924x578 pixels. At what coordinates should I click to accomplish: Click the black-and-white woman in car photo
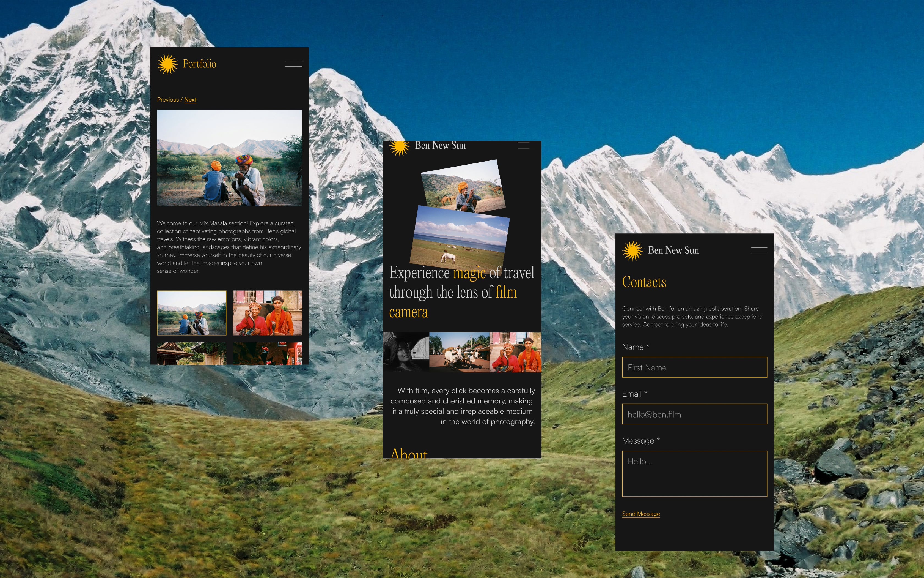click(x=406, y=352)
